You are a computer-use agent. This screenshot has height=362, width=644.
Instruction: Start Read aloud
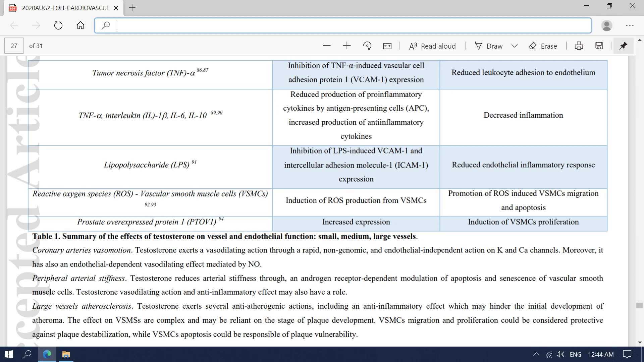(x=432, y=46)
